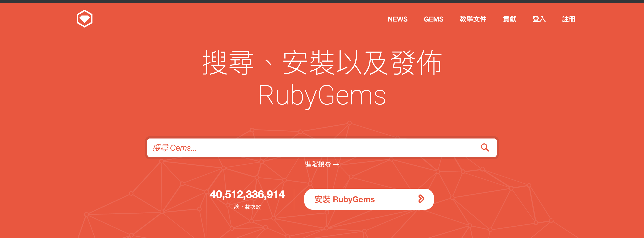Open the 貢獻 contribute link

tap(509, 19)
